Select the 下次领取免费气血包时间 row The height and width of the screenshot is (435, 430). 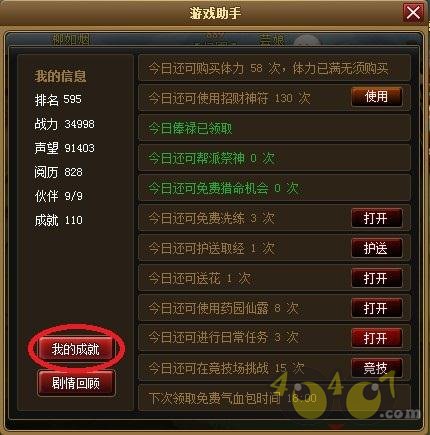coord(274,398)
